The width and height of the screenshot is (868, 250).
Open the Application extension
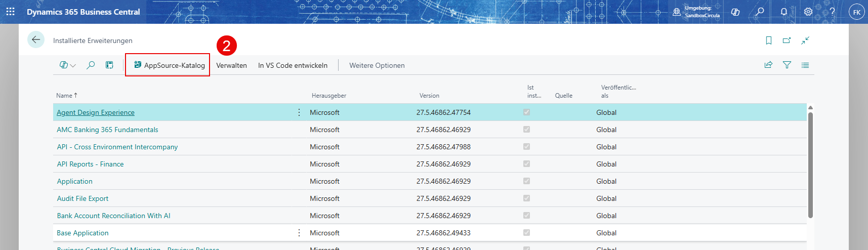pos(74,181)
